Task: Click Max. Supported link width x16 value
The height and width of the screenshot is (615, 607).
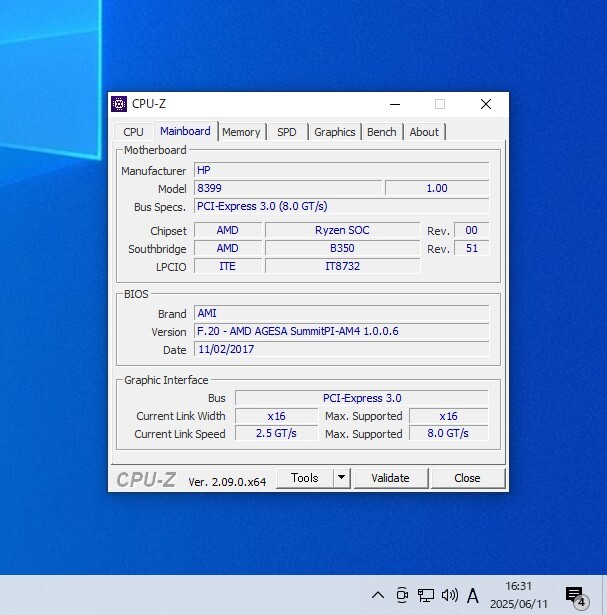Action: click(449, 416)
